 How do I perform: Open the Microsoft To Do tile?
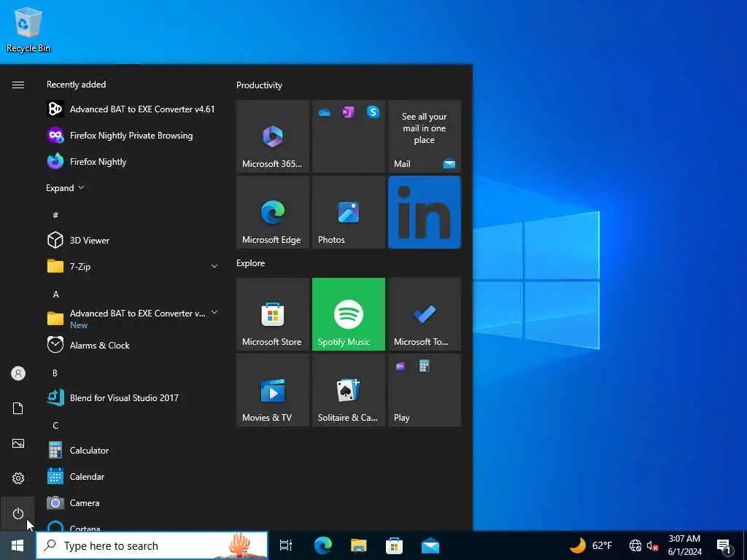[x=425, y=314]
